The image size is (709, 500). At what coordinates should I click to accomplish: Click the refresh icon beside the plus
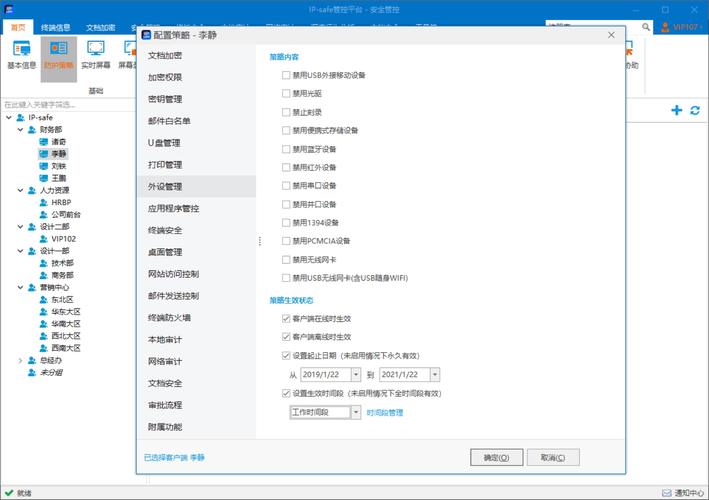695,110
